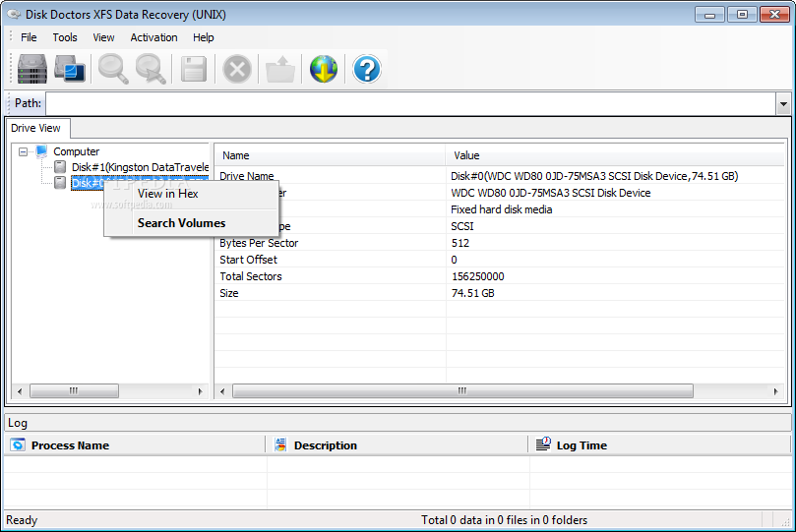Click the 156250000 value cell
Image resolution: width=796 pixels, height=532 pixels.
(478, 276)
